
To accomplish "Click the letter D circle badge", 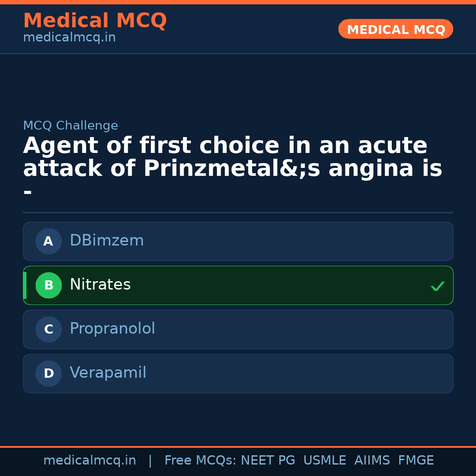I will pos(48,373).
